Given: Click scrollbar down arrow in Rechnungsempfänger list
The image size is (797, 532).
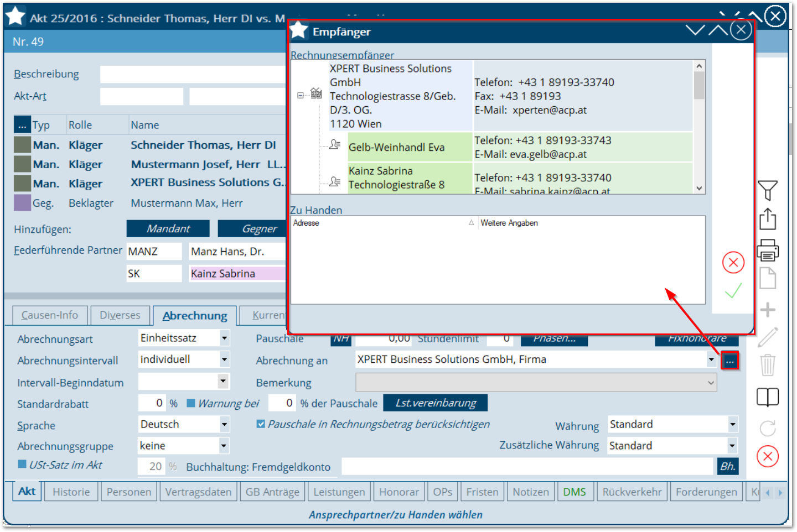Looking at the screenshot, I should tap(700, 188).
